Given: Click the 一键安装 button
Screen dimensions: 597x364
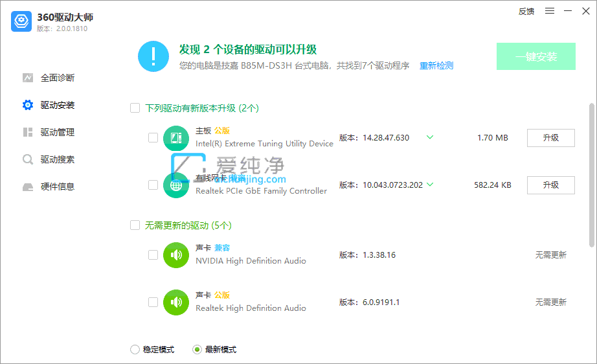Looking at the screenshot, I should tap(536, 56).
